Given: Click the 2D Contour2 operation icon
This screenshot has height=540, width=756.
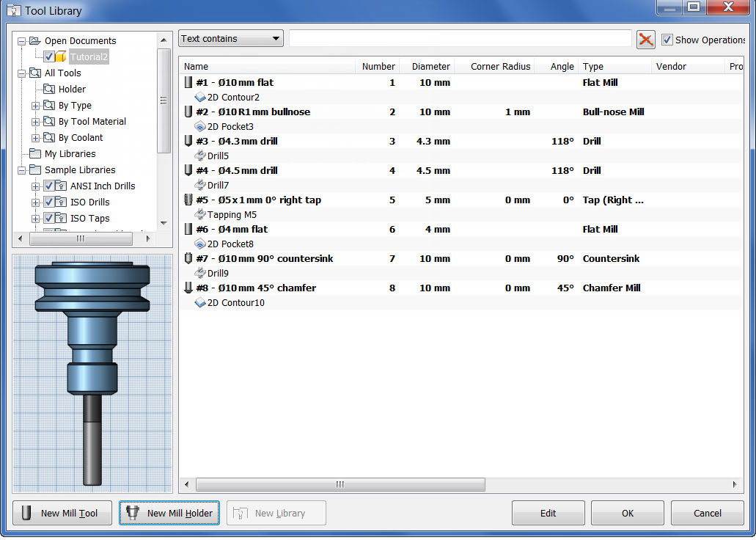Looking at the screenshot, I should coord(200,98).
